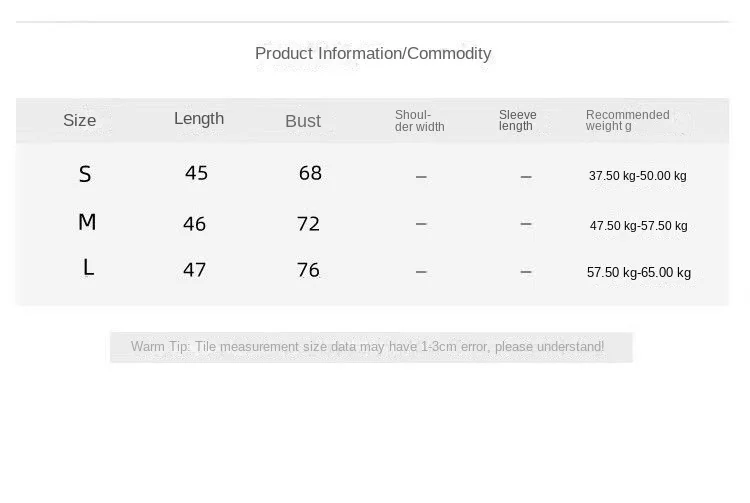Click length value 46 for size M
This screenshot has width=750, height=503.
(x=195, y=224)
